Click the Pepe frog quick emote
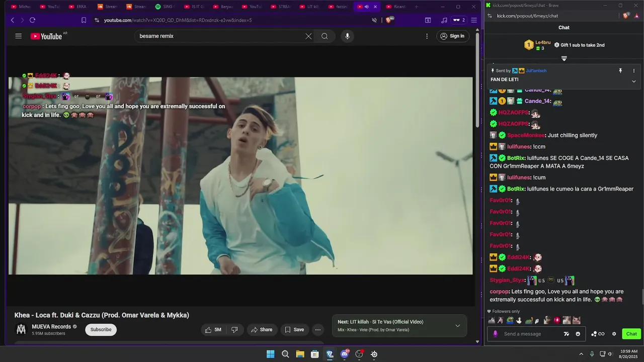This screenshot has height=362, width=644. coord(510,320)
